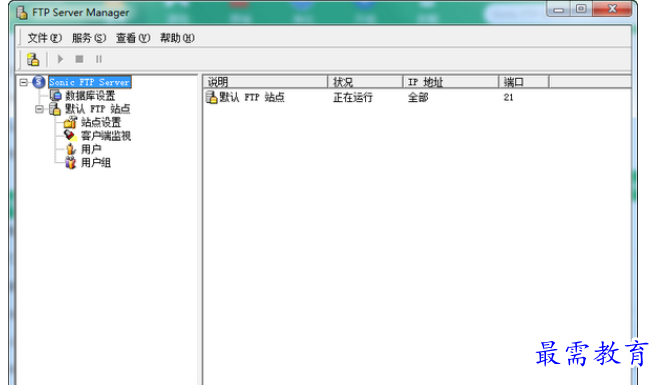Open 客户端监视 in the tree
Screen dimensions: 657x385
(x=106, y=136)
